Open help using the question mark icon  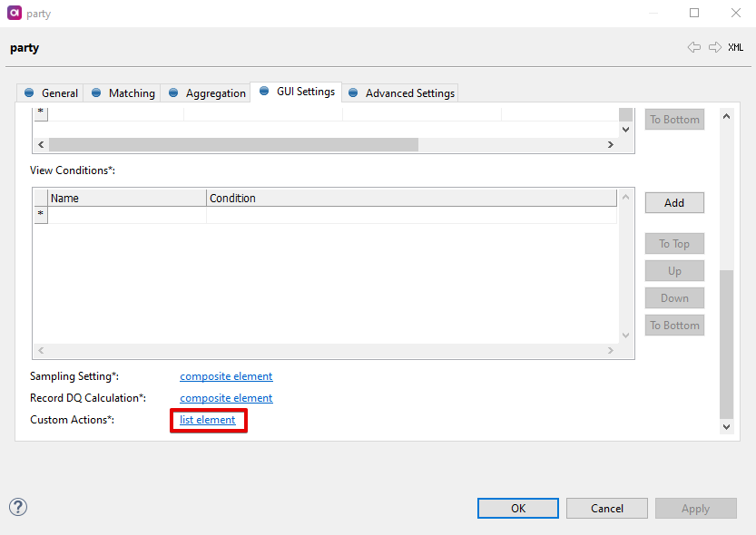18,507
